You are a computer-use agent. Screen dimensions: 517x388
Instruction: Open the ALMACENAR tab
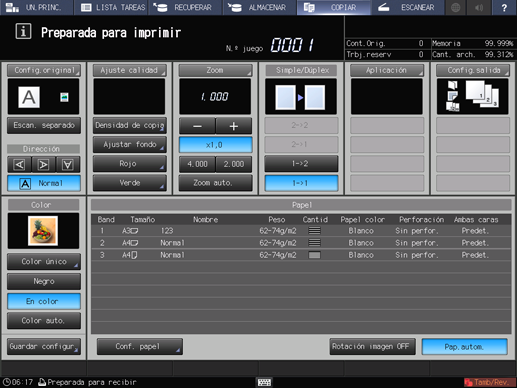tap(259, 7)
